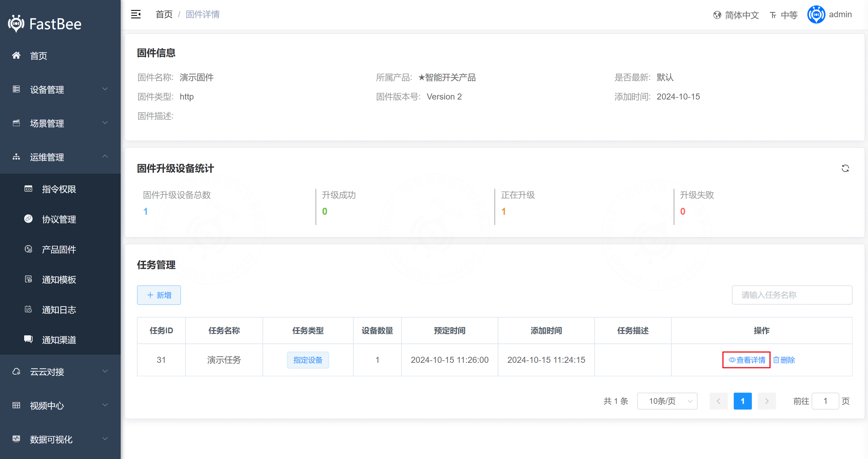Collapse the 运维管理 menu chevron
868x459 pixels.
[x=105, y=156]
